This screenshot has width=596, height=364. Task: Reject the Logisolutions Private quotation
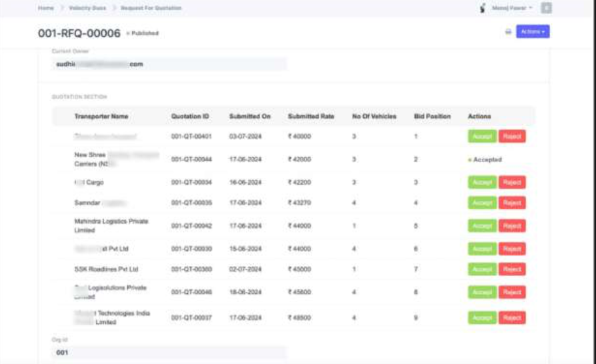(512, 292)
